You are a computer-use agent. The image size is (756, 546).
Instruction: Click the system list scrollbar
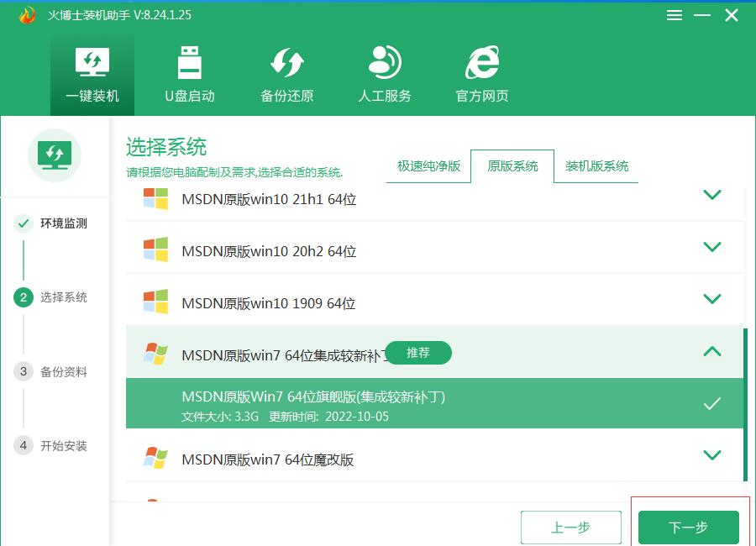point(745,404)
